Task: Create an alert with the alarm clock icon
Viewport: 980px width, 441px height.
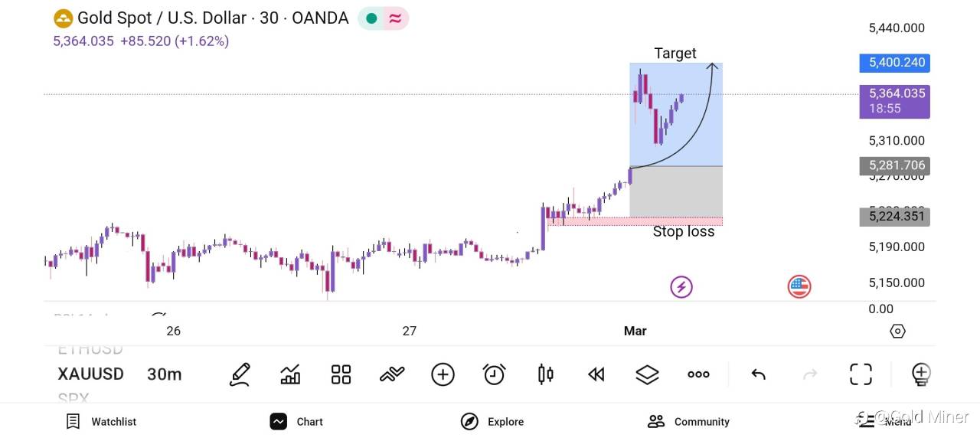Action: pos(494,374)
